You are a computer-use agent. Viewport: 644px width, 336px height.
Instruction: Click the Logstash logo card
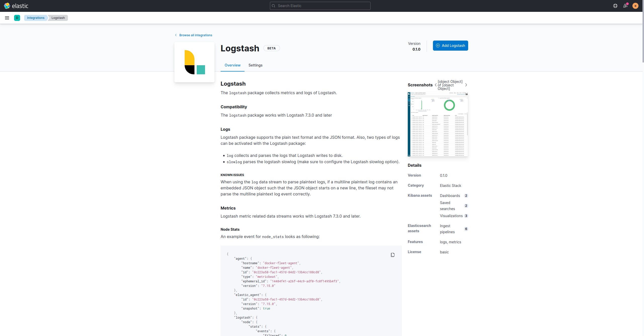point(194,62)
